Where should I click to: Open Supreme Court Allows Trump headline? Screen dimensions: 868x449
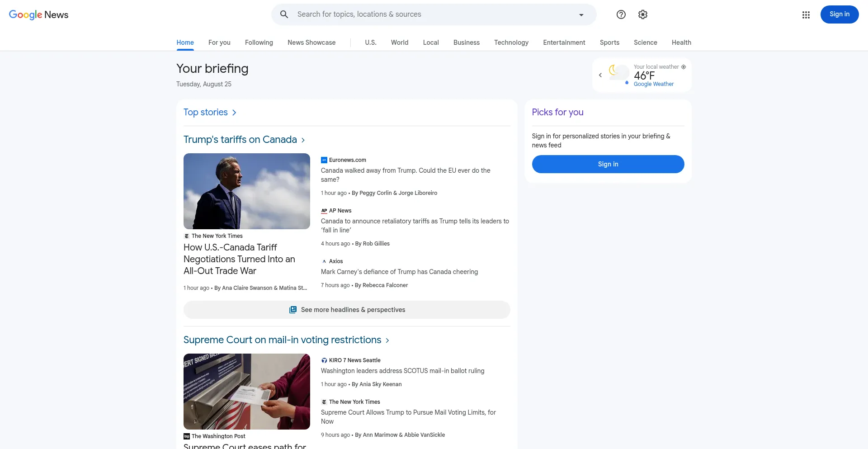coord(408,417)
